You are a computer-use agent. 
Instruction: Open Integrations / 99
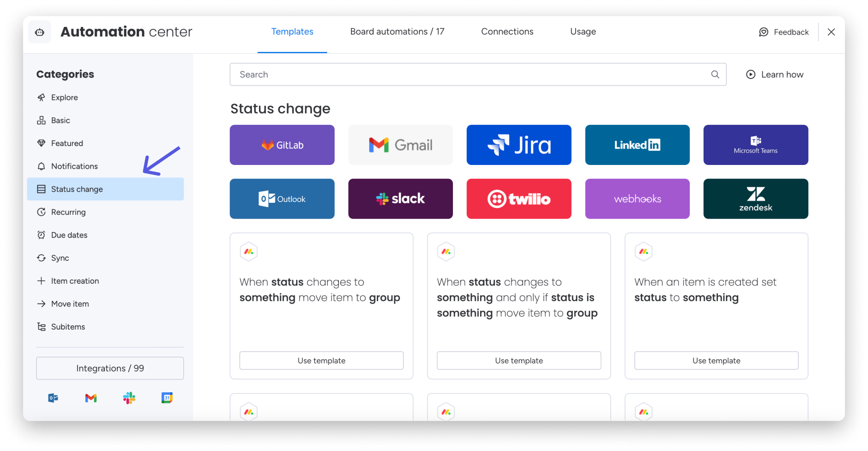109,368
